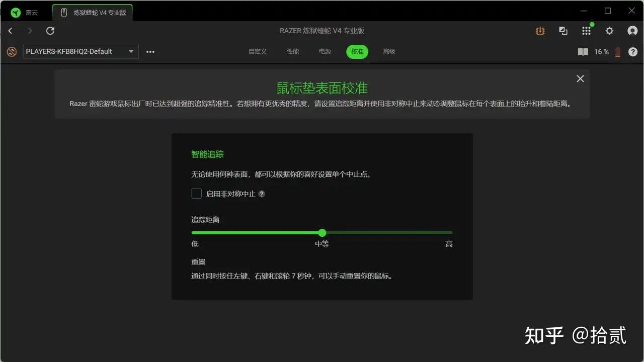Open Synapse settings via gear icon
The height and width of the screenshot is (362, 644).
point(609,31)
